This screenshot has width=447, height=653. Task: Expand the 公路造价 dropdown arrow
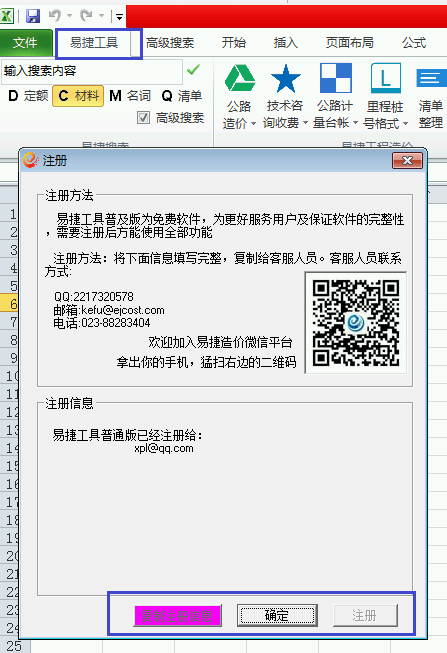point(253,123)
